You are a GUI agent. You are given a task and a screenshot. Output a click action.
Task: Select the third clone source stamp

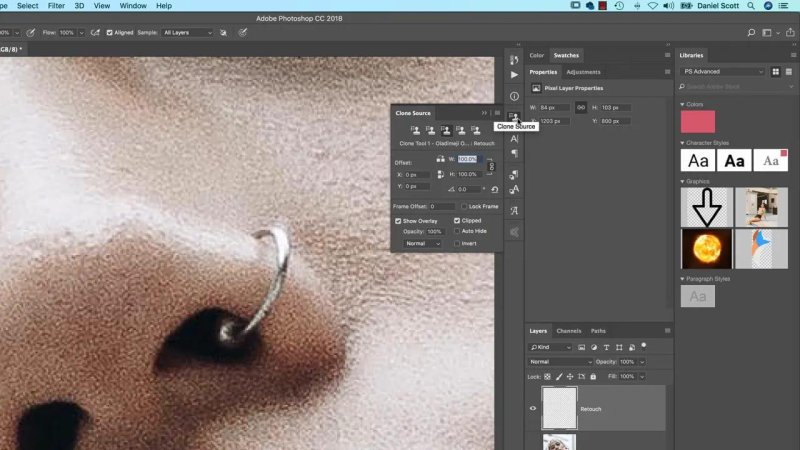point(445,131)
